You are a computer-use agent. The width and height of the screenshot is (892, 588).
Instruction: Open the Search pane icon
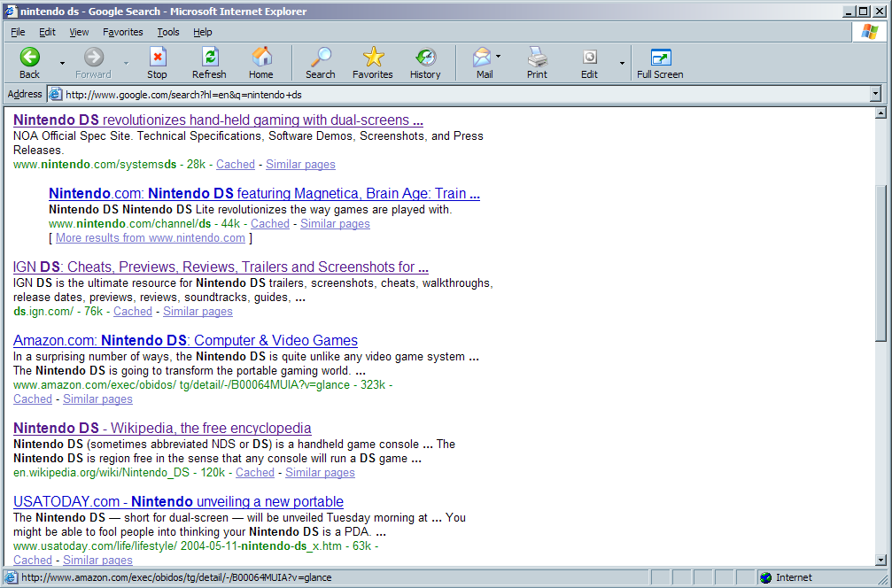[320, 58]
